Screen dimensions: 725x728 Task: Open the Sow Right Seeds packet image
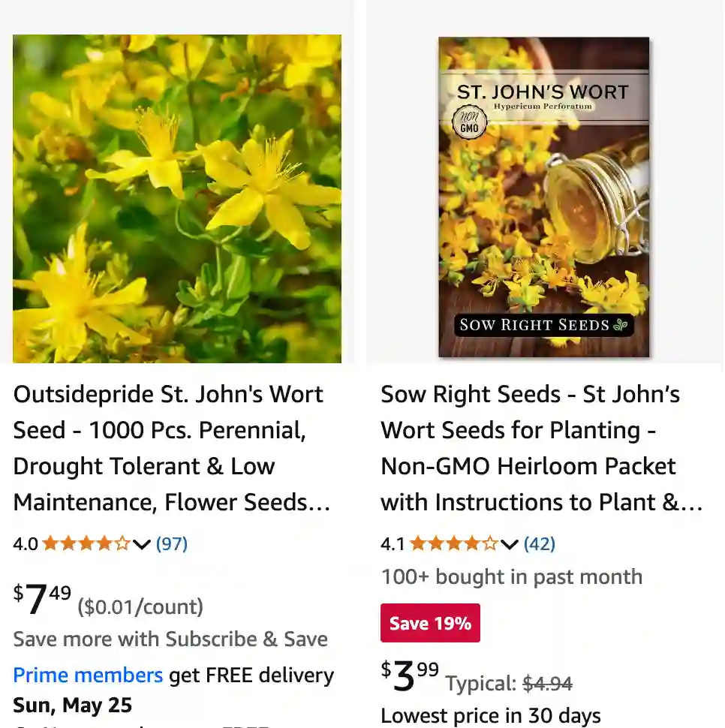tap(544, 197)
